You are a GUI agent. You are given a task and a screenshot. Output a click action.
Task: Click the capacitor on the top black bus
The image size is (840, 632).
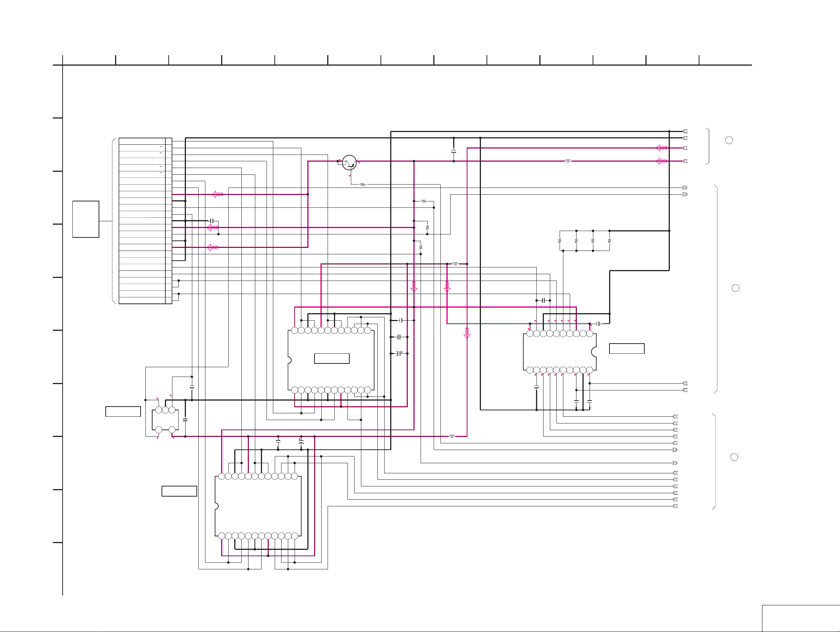click(x=454, y=151)
